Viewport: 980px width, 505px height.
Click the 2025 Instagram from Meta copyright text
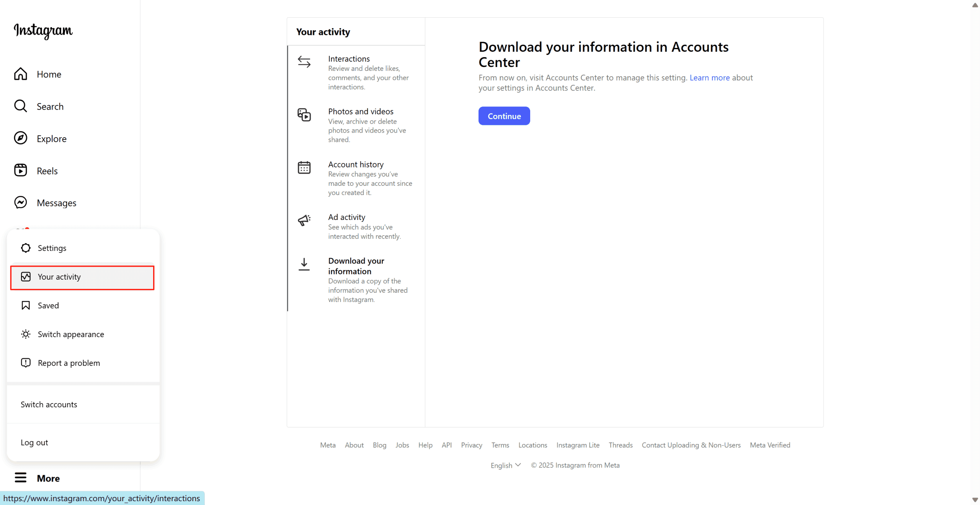pyautogui.click(x=575, y=465)
